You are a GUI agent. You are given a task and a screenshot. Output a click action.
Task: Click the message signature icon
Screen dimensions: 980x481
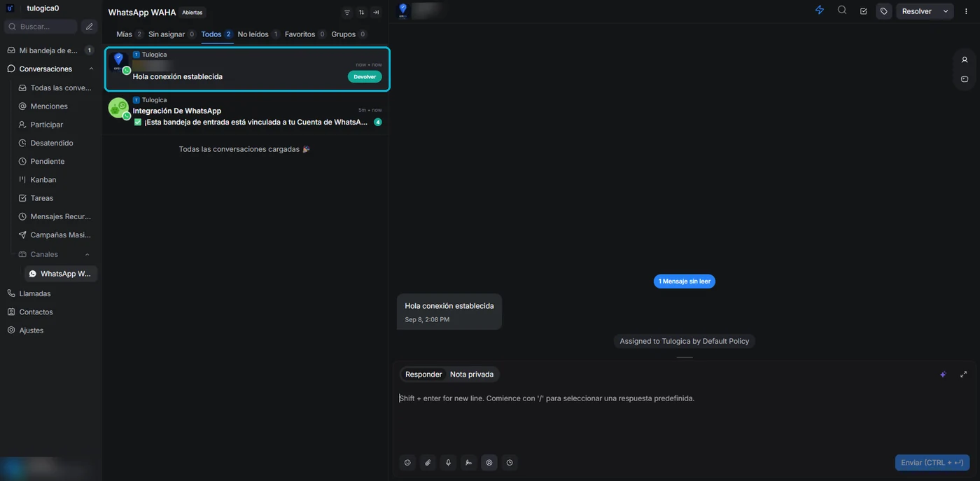(468, 463)
